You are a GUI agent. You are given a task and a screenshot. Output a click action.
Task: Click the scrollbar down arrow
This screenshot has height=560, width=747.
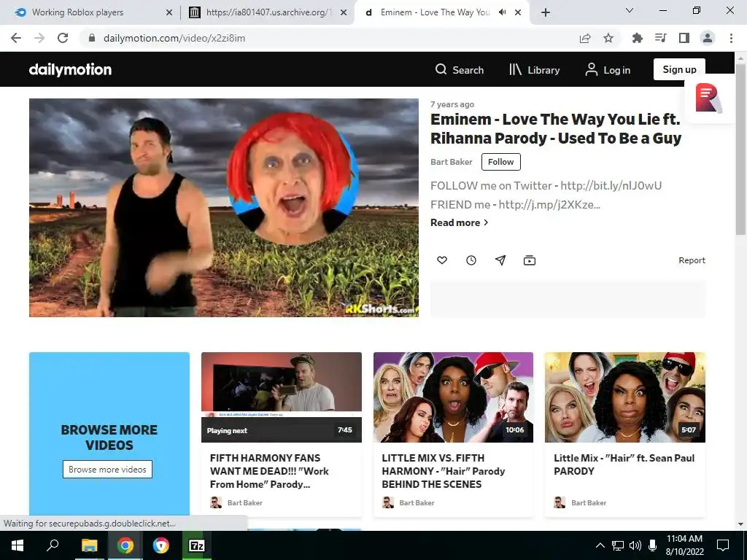coord(740,524)
